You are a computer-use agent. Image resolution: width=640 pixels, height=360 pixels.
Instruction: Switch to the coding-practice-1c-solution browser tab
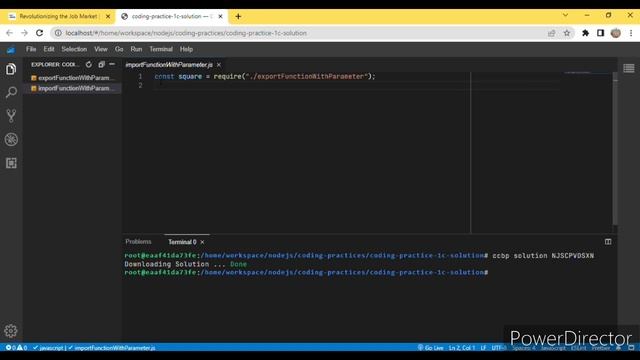pyautogui.click(x=172, y=16)
